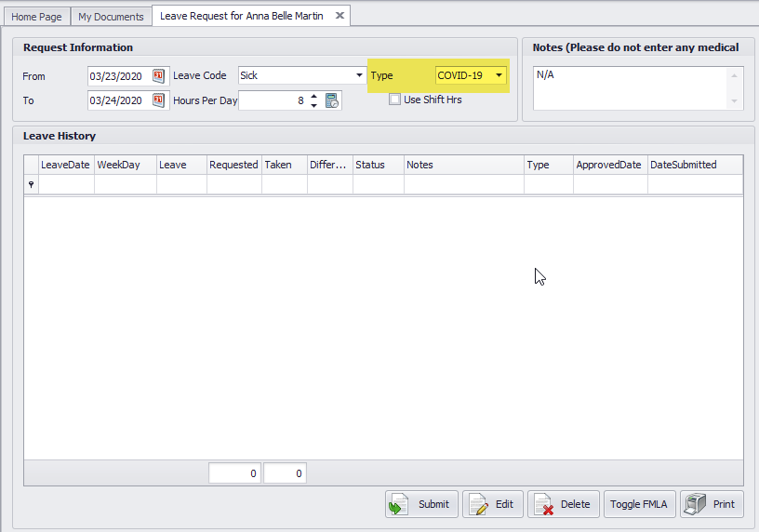Click the calculator icon beside Hours Per Day
This screenshot has height=532, width=759.
[x=332, y=100]
